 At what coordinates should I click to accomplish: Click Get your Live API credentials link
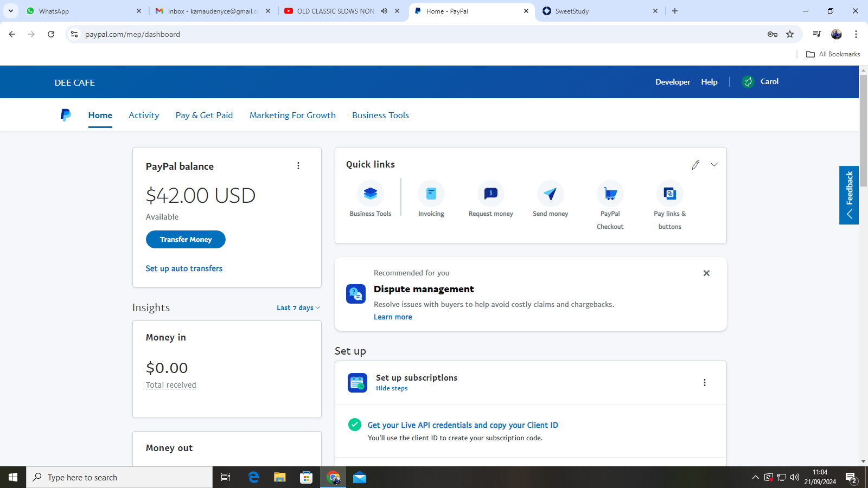click(x=463, y=425)
